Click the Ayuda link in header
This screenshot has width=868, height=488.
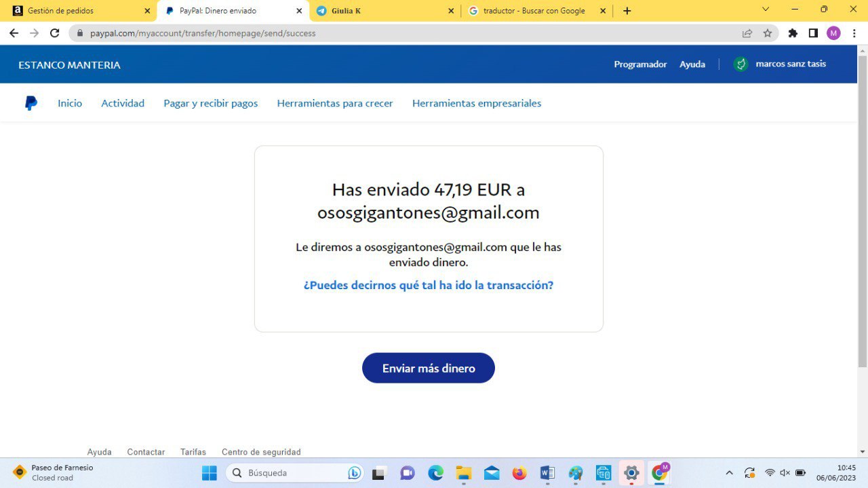point(692,64)
